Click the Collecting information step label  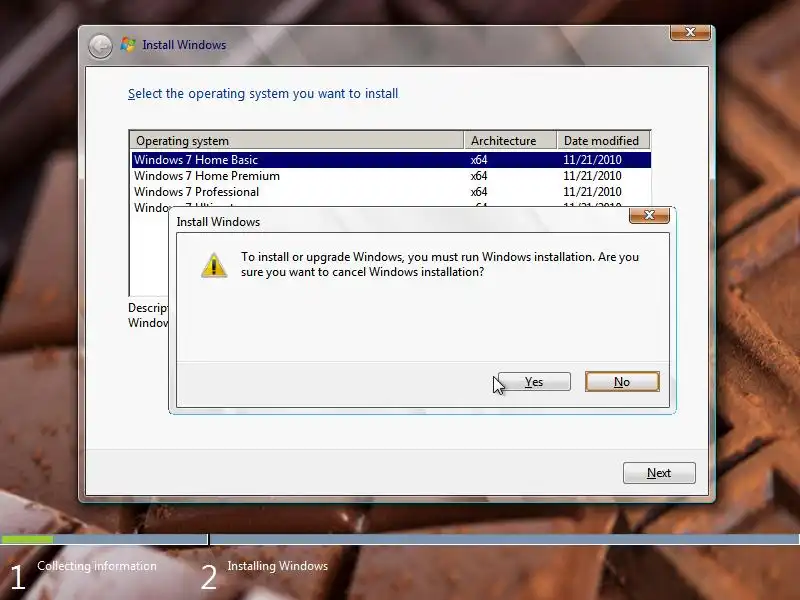pos(97,566)
